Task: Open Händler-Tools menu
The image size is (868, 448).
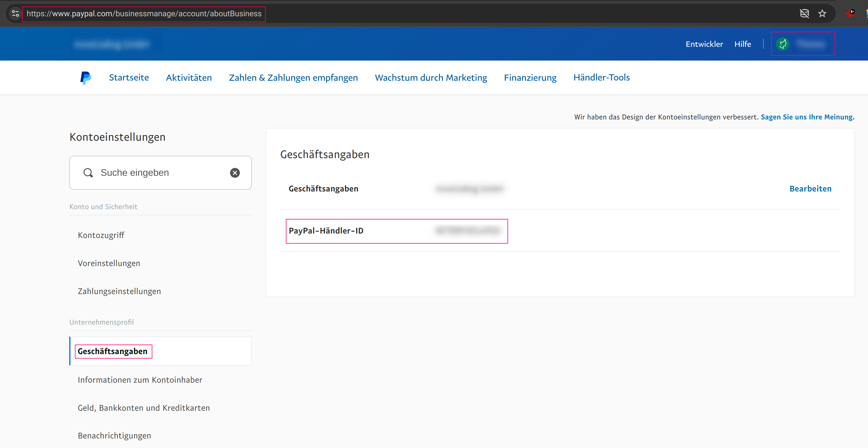Action: 601,77
